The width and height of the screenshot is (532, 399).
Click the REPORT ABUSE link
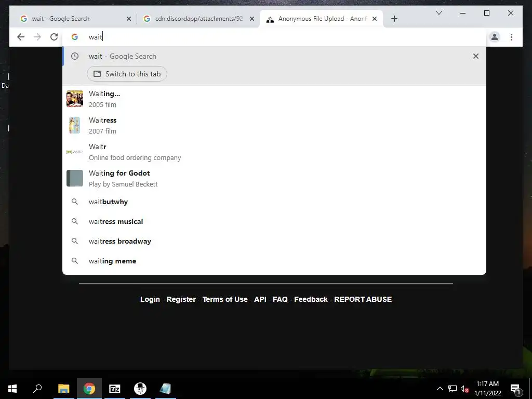[x=363, y=299]
